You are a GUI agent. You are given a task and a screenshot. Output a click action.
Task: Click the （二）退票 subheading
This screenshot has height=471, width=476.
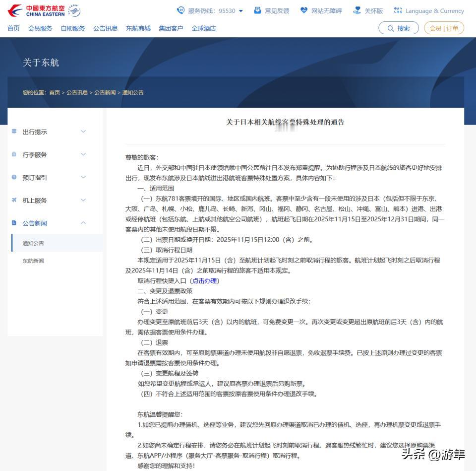(154, 342)
